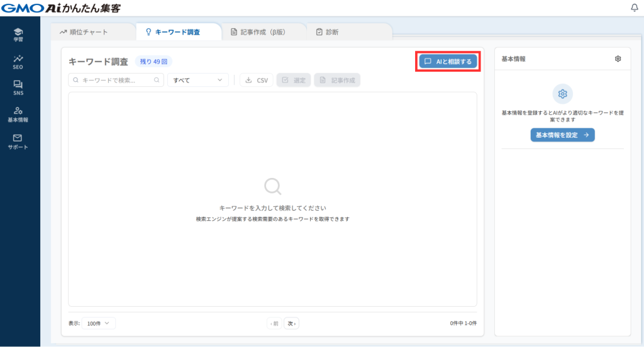Open the SEO section in sidebar
The height and width of the screenshot is (347, 644).
pyautogui.click(x=18, y=61)
